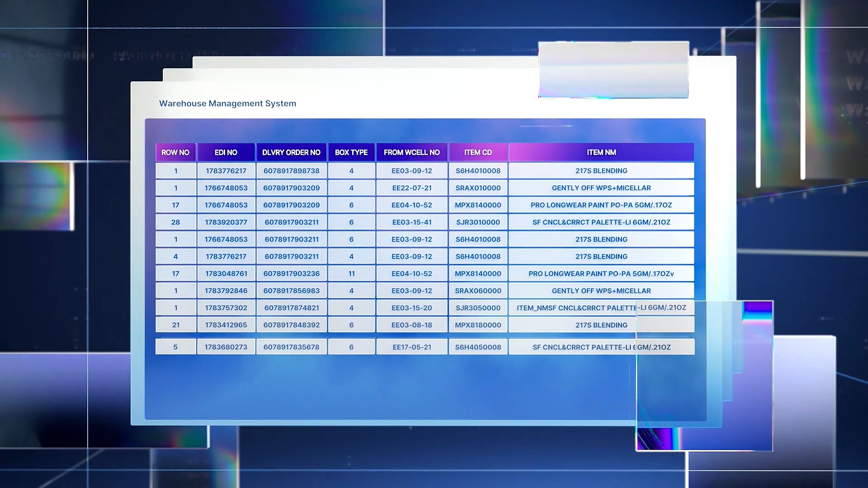Select wcell EE03-08-18
This screenshot has width=868, height=488.
coord(412,325)
